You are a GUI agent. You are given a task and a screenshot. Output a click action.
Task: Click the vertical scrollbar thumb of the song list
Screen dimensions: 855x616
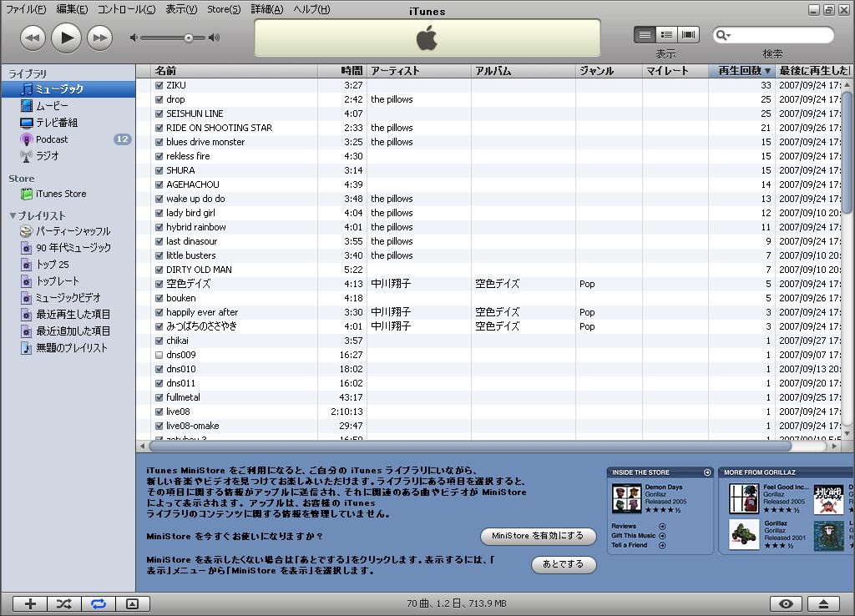[x=847, y=153]
